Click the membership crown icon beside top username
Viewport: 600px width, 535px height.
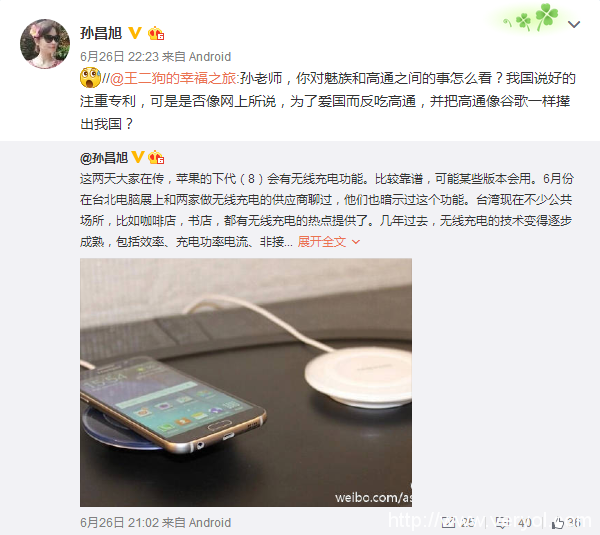pyautogui.click(x=156, y=34)
